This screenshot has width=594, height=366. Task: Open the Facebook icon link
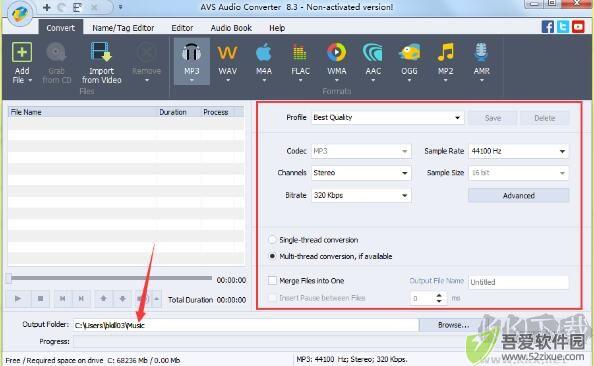(x=547, y=27)
